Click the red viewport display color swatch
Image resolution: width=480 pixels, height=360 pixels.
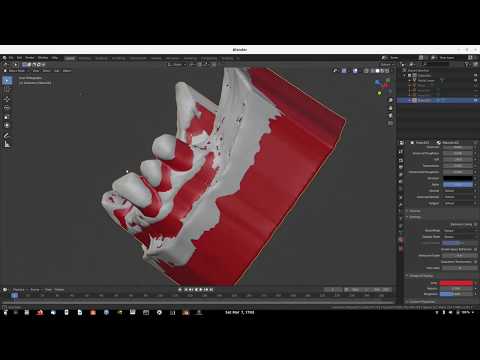coord(456,283)
